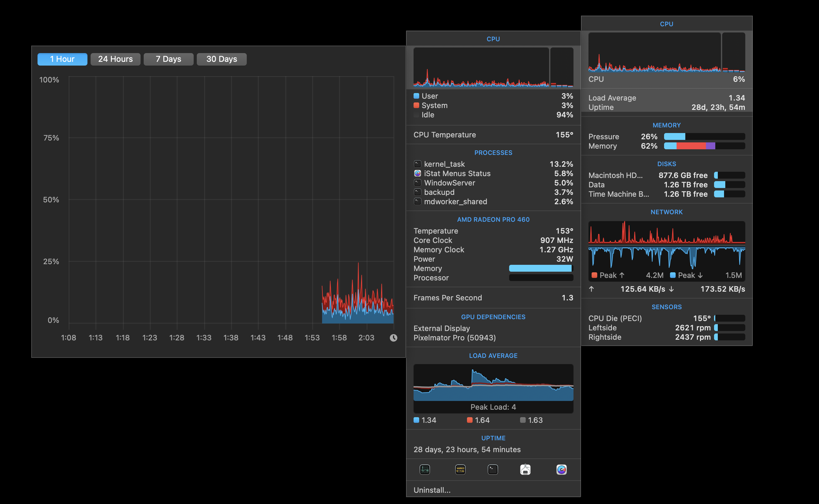This screenshot has width=819, height=504.
Task: Click the GPU DEPENDENCIES section header
Action: (x=493, y=317)
